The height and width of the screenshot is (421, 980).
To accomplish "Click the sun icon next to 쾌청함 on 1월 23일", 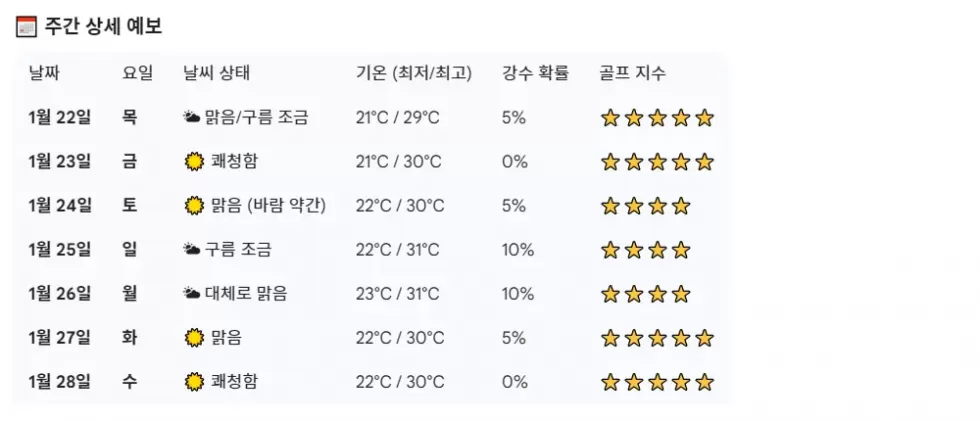I will [194, 162].
